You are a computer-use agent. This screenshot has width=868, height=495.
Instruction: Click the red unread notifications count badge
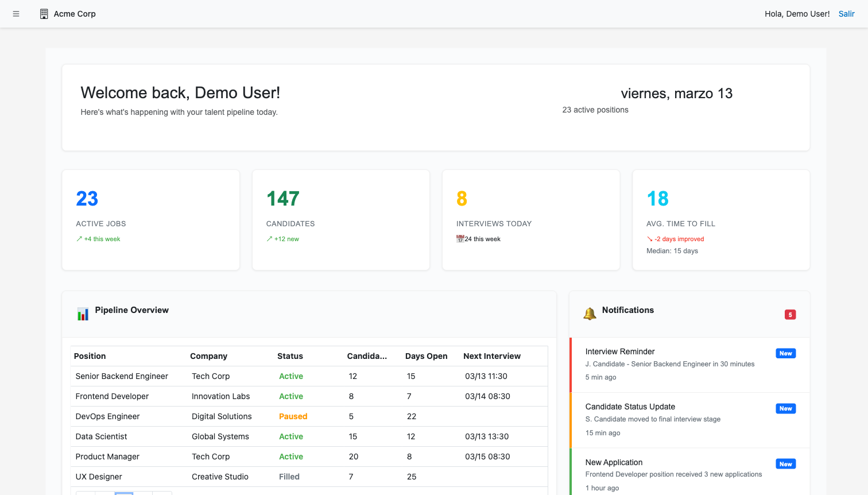point(790,315)
